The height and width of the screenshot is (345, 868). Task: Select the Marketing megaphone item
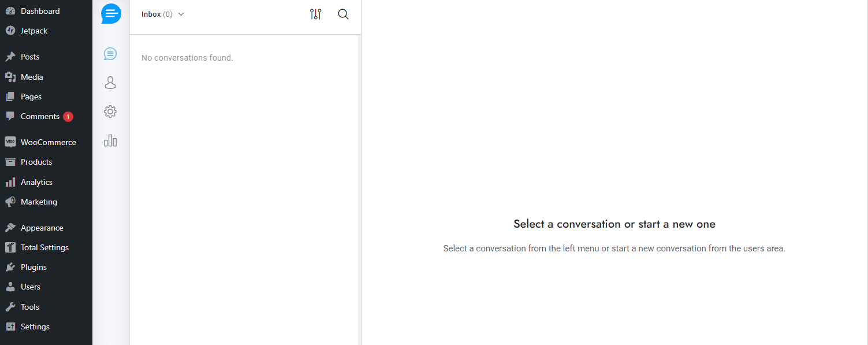click(x=39, y=202)
